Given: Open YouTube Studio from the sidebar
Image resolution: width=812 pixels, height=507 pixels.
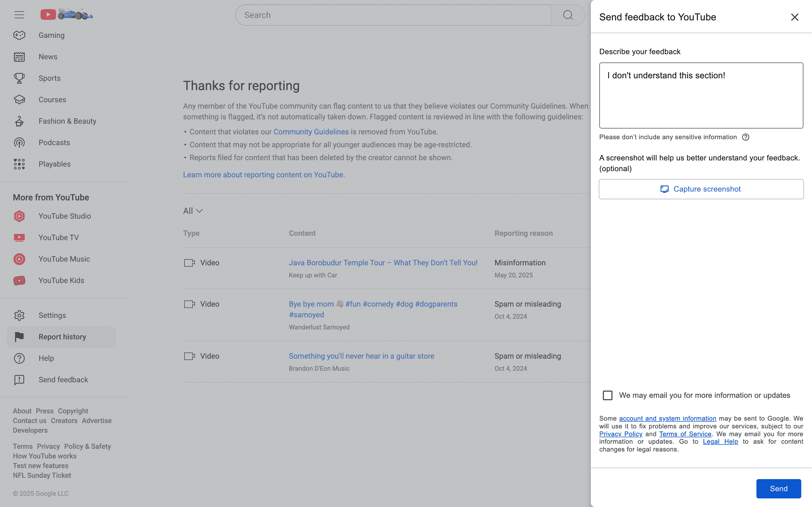Looking at the screenshot, I should coord(64,216).
